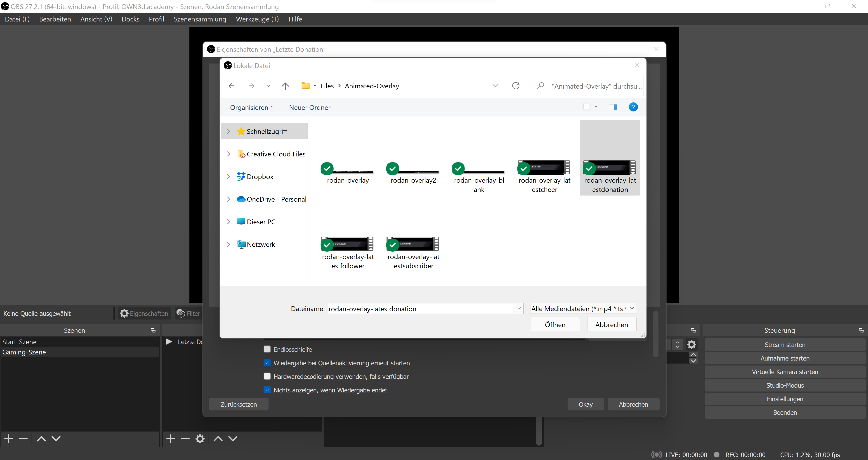Toggle Hardwaredecodierung verwenden checkbox

pos(267,376)
